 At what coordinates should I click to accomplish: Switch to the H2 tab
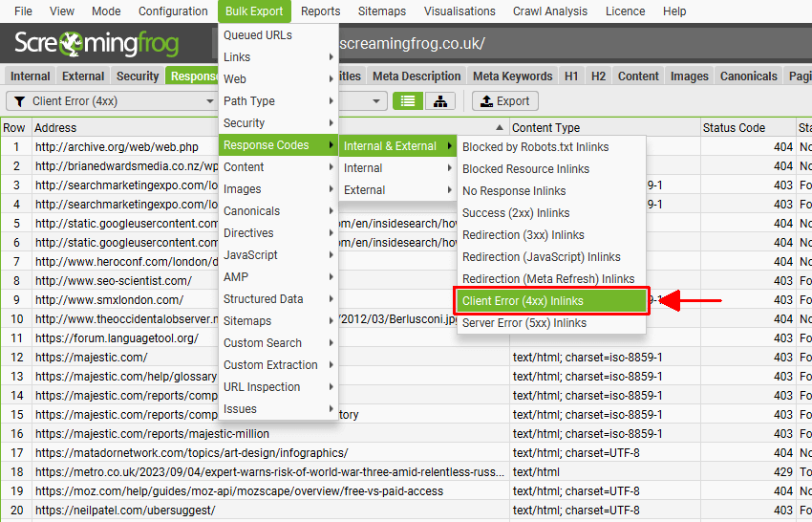pyautogui.click(x=598, y=76)
